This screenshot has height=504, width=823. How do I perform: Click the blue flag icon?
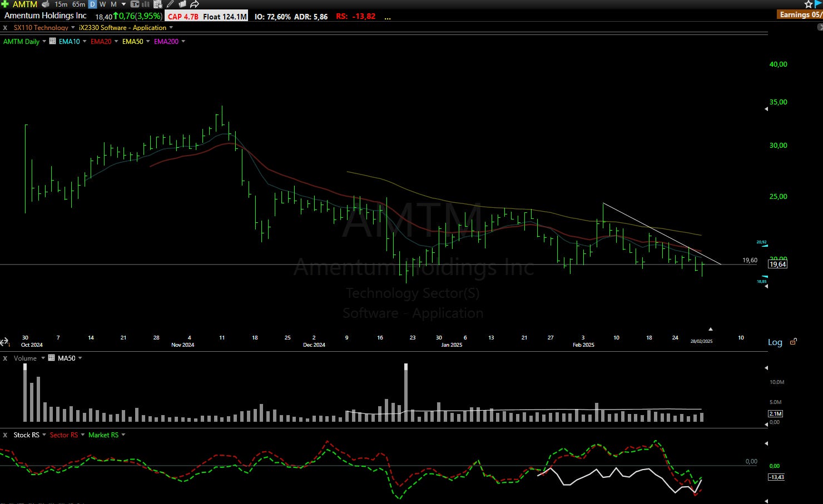819,4
